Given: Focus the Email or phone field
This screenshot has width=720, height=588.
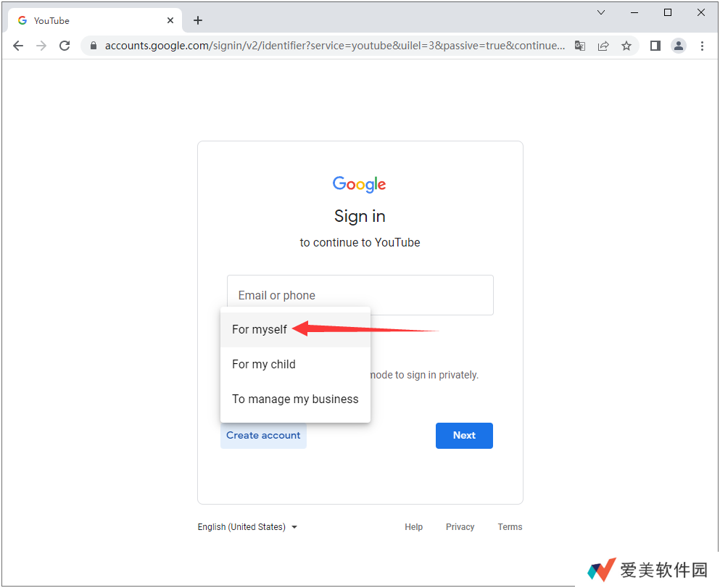Looking at the screenshot, I should click(x=360, y=295).
